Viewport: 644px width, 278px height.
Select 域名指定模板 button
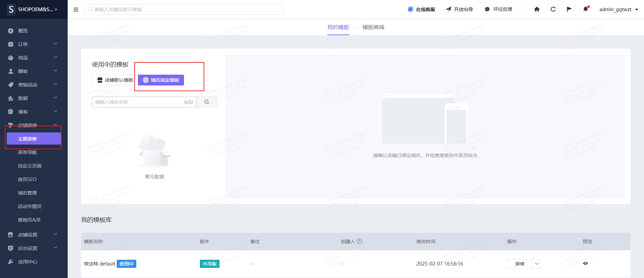coord(161,80)
